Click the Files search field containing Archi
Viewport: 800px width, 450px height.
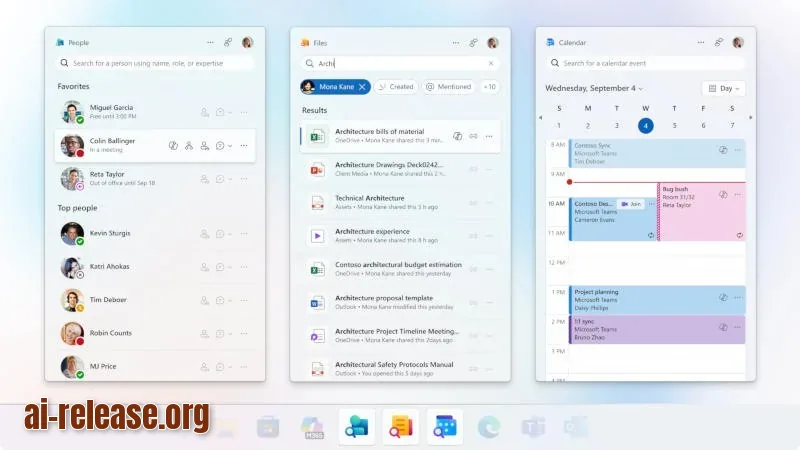click(400, 63)
